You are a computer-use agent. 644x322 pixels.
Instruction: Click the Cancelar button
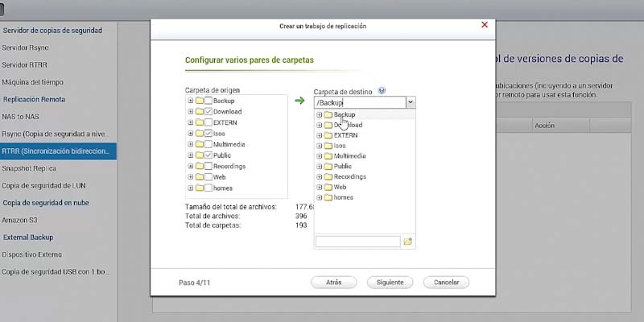(446, 283)
